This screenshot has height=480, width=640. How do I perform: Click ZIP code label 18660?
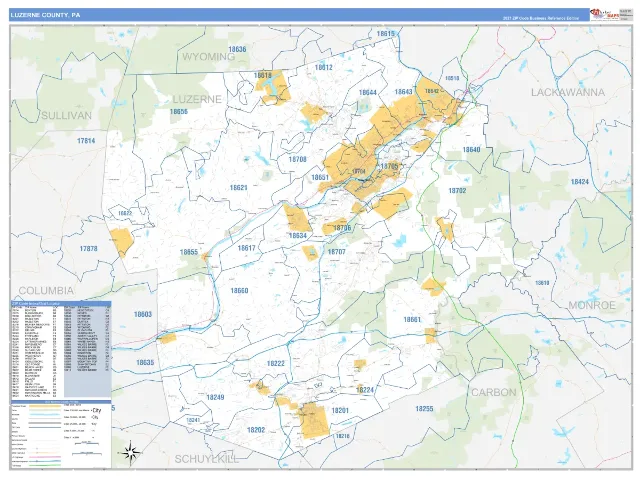point(239,291)
